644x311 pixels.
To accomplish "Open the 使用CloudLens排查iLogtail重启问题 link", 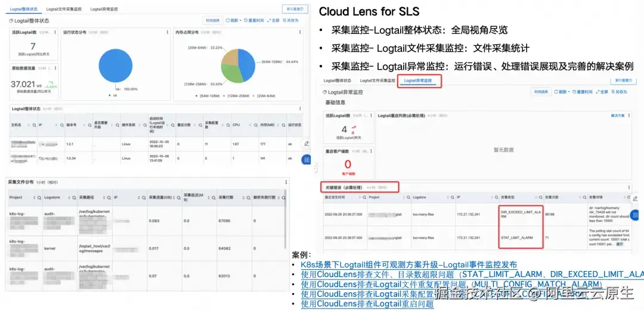I will 367,304.
